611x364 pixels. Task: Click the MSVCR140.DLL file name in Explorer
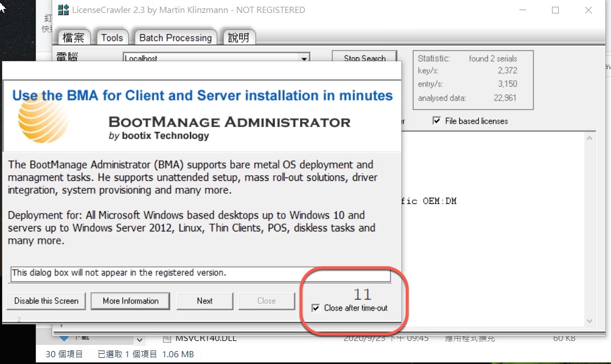point(206,338)
